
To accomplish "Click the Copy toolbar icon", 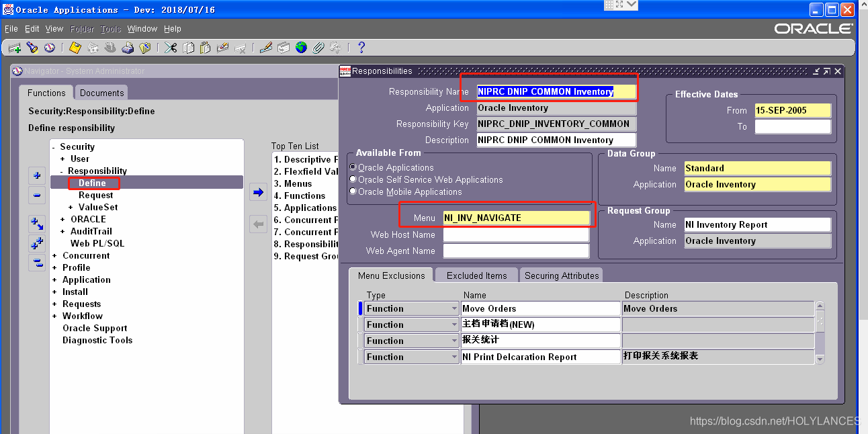I will [x=188, y=48].
